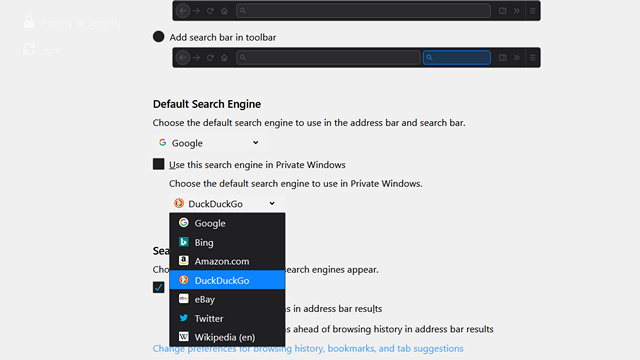The image size is (640, 360).
Task: Open Change preferences for browsing history link
Action: click(x=308, y=349)
